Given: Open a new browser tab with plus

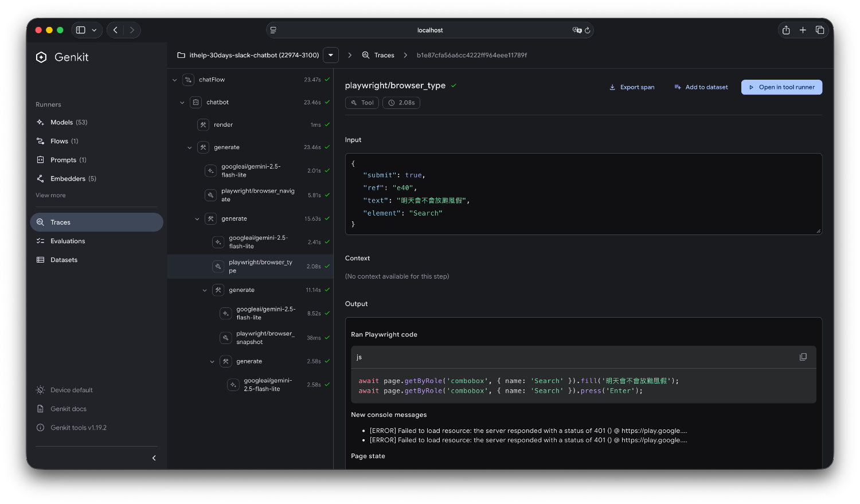Looking at the screenshot, I should (x=803, y=30).
